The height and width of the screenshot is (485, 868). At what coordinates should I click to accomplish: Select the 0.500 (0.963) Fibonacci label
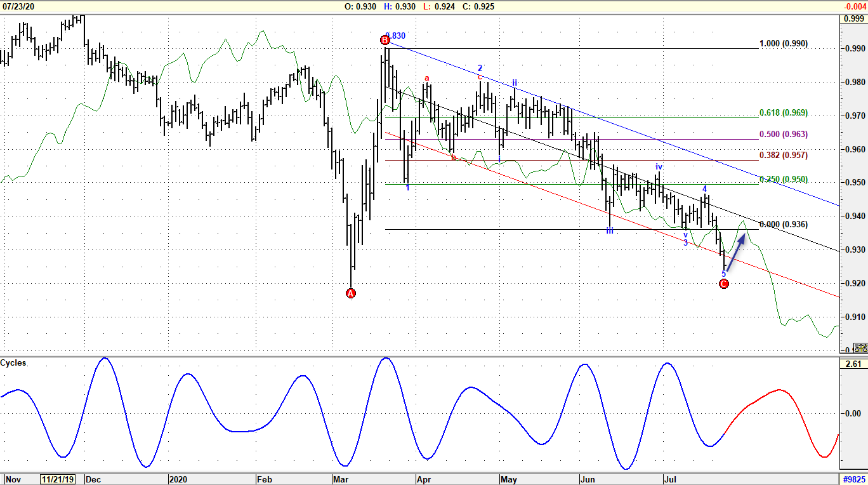[x=784, y=135]
